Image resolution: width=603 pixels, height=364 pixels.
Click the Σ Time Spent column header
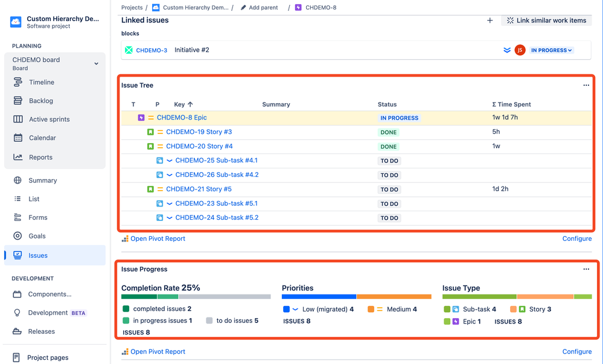point(511,104)
